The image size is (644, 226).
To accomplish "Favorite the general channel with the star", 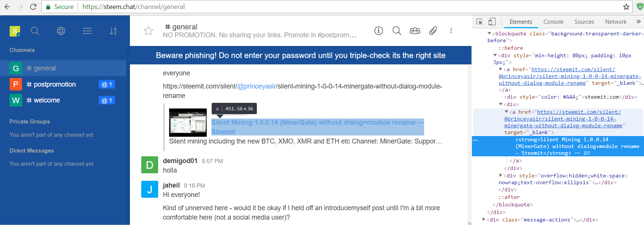I will pyautogui.click(x=148, y=31).
